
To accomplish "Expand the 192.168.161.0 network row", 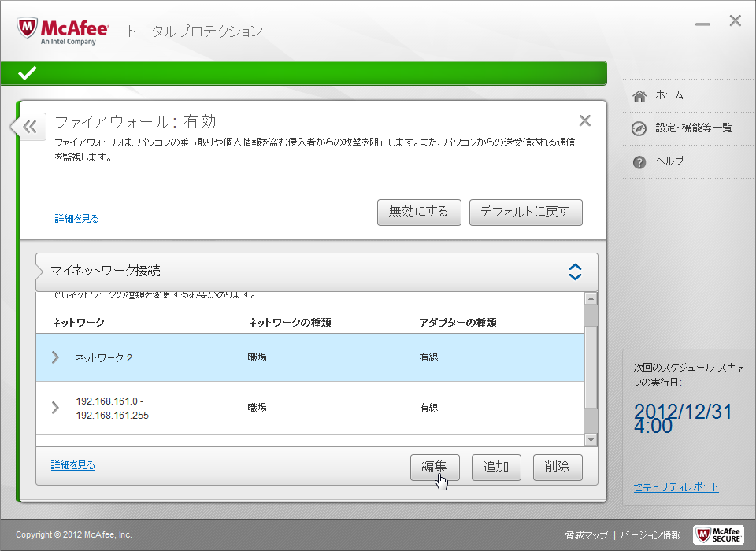I will [55, 407].
